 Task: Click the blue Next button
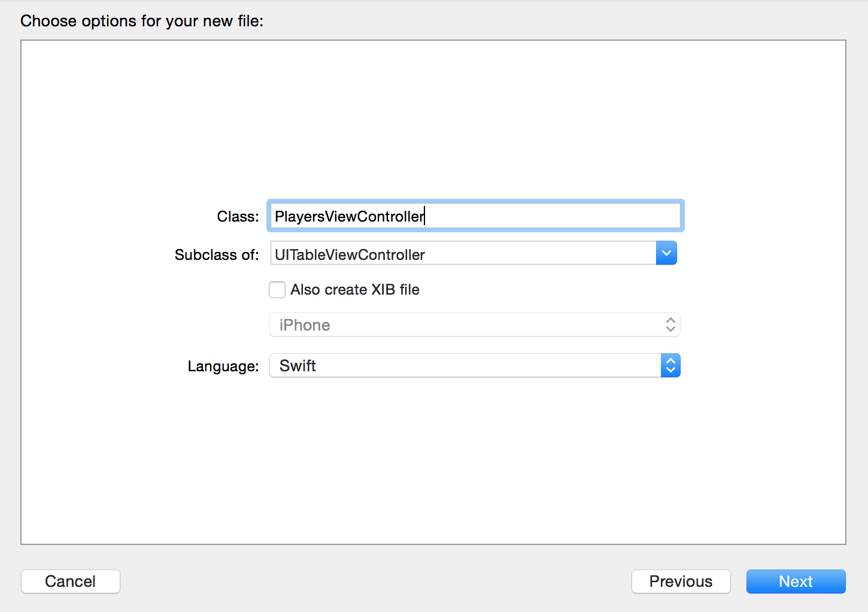[796, 581]
